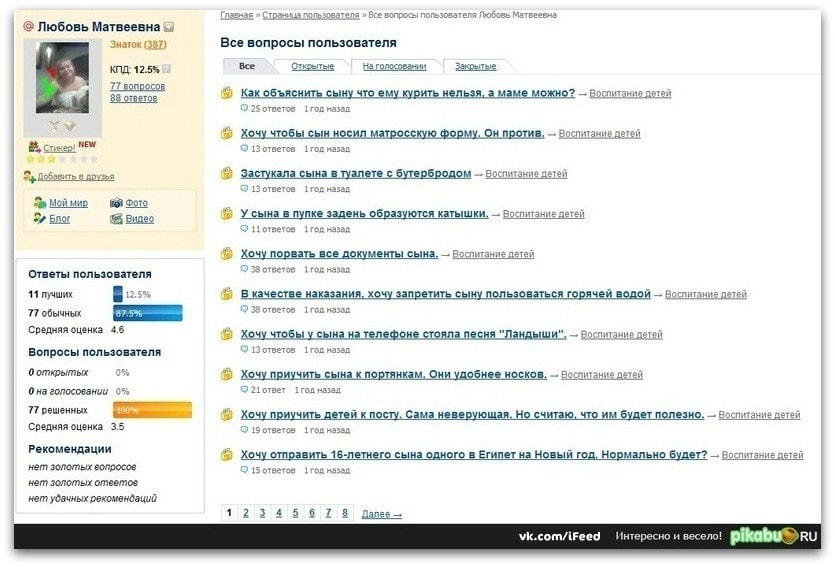Screen dimensions: 835x567
Task: Click the icon beside the портянкам question
Action: pos(227,374)
